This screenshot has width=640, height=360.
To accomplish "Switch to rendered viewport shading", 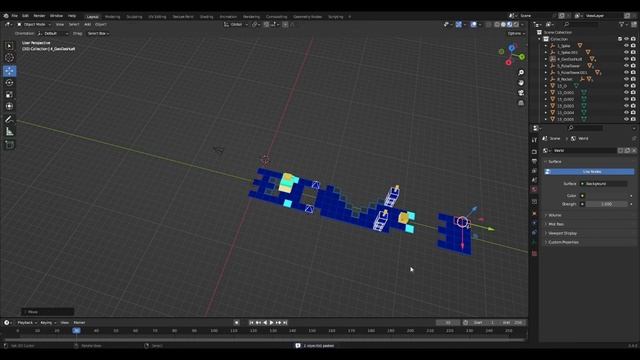I will click(x=516, y=25).
